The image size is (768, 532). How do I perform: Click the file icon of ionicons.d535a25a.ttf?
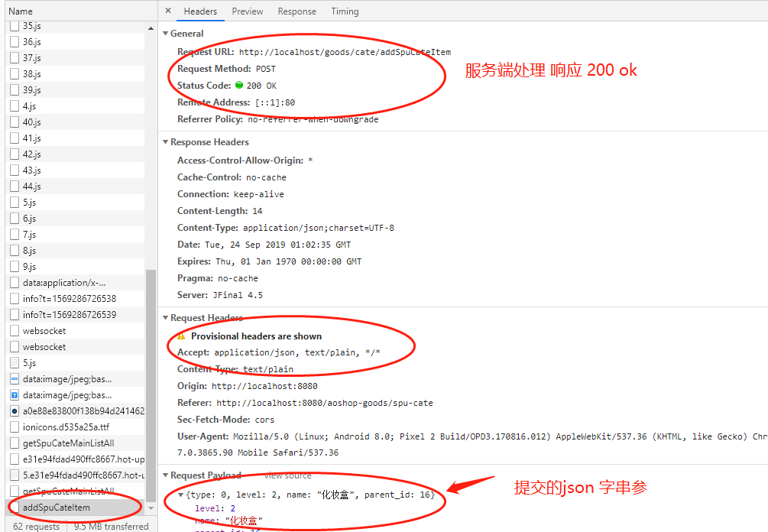15,427
